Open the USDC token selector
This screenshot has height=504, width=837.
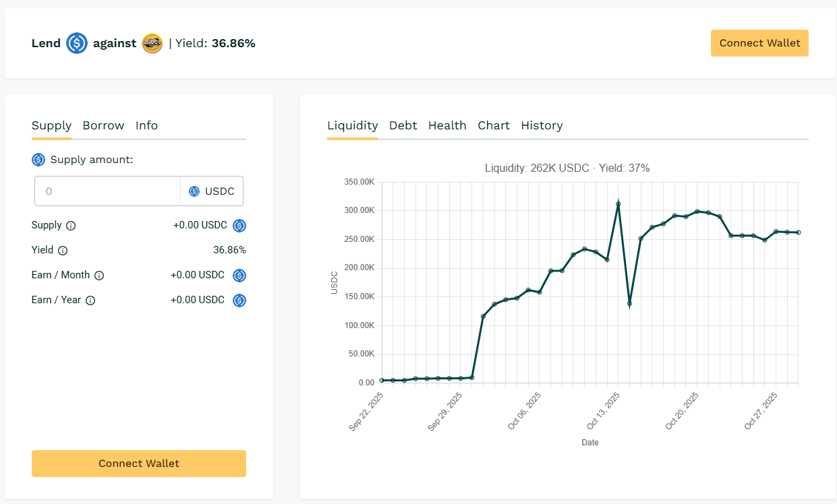pos(212,191)
